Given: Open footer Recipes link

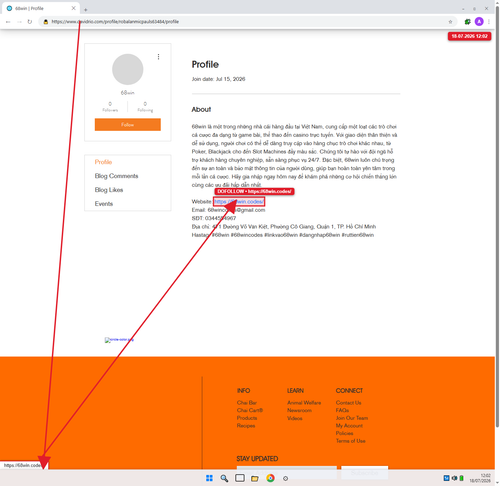Looking at the screenshot, I should pos(246,426).
